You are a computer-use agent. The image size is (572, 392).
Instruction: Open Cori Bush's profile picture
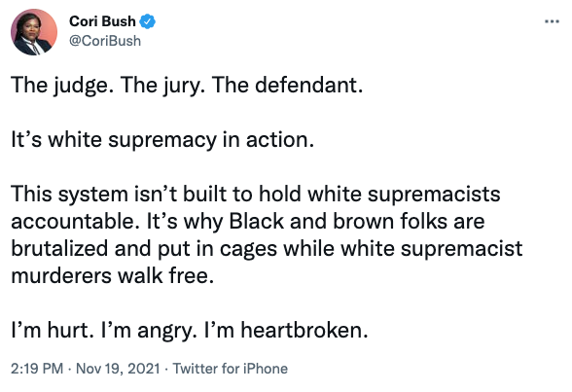[x=34, y=32]
